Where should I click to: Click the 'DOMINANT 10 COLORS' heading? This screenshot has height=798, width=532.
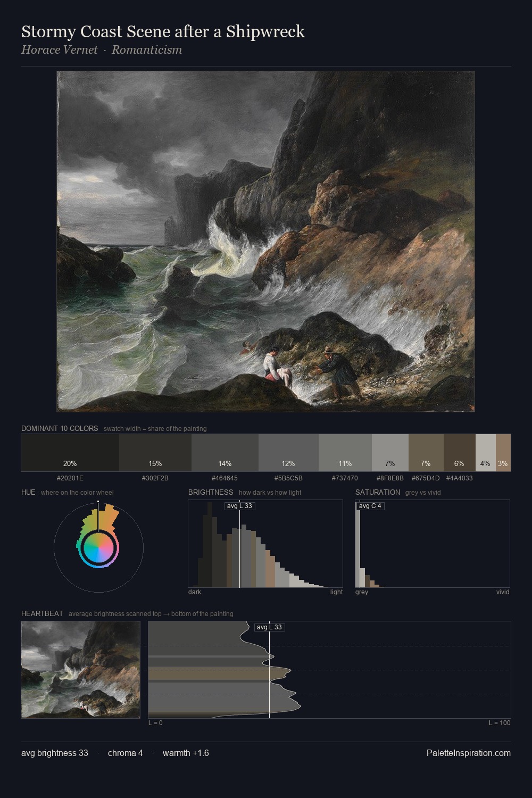(60, 429)
